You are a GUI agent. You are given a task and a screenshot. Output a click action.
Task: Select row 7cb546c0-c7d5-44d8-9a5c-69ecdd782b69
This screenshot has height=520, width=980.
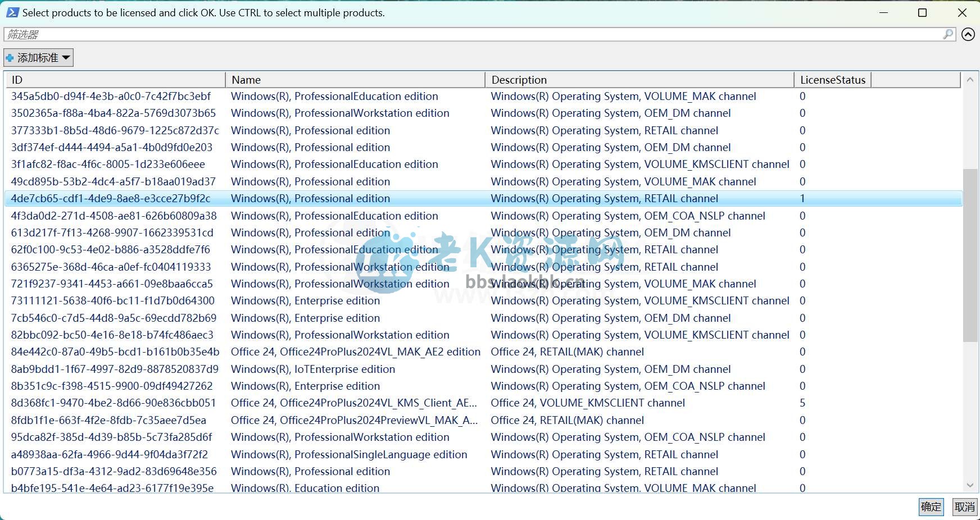483,318
